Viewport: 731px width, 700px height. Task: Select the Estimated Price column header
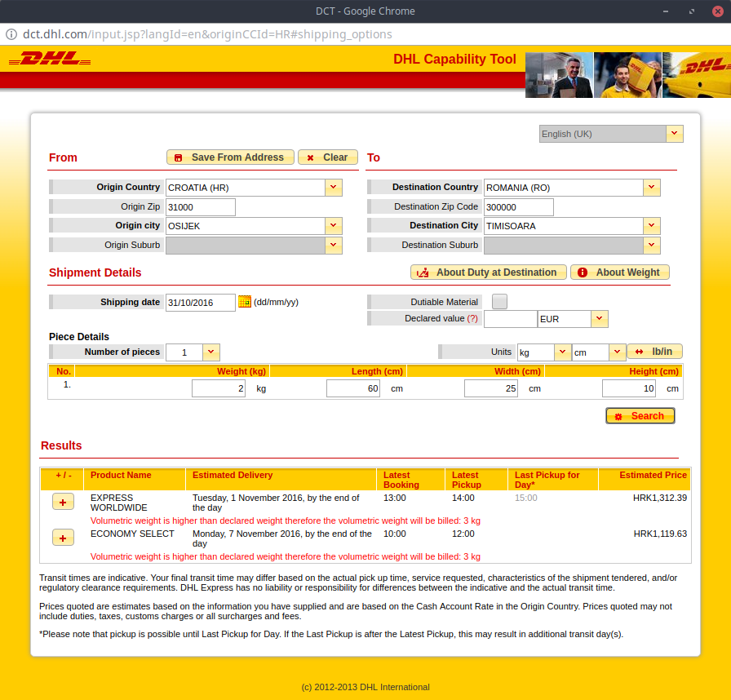[x=653, y=475]
